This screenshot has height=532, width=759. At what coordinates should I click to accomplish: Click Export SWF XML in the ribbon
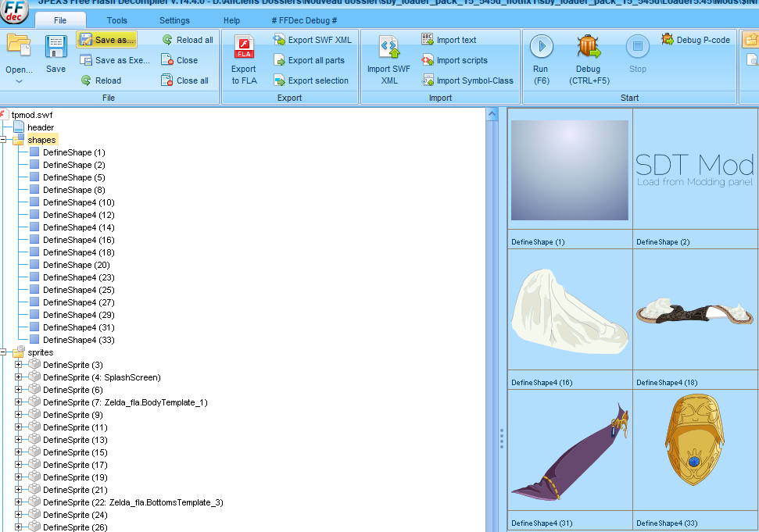click(280, 40)
